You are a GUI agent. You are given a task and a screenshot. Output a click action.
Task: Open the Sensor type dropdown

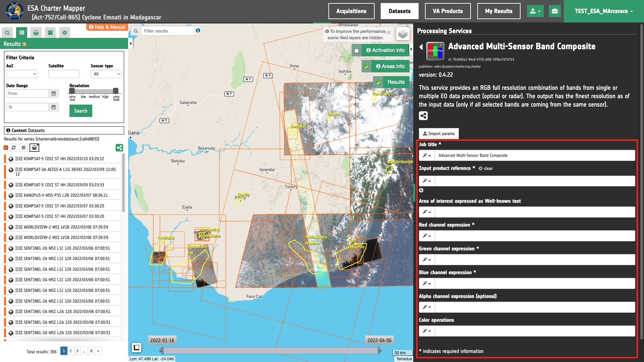[x=106, y=74]
